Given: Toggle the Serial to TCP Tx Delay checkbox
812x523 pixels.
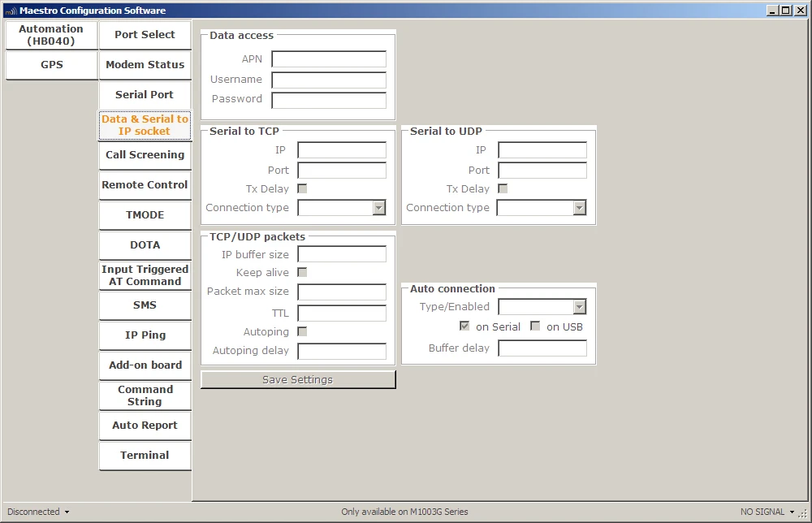Looking at the screenshot, I should pos(302,189).
